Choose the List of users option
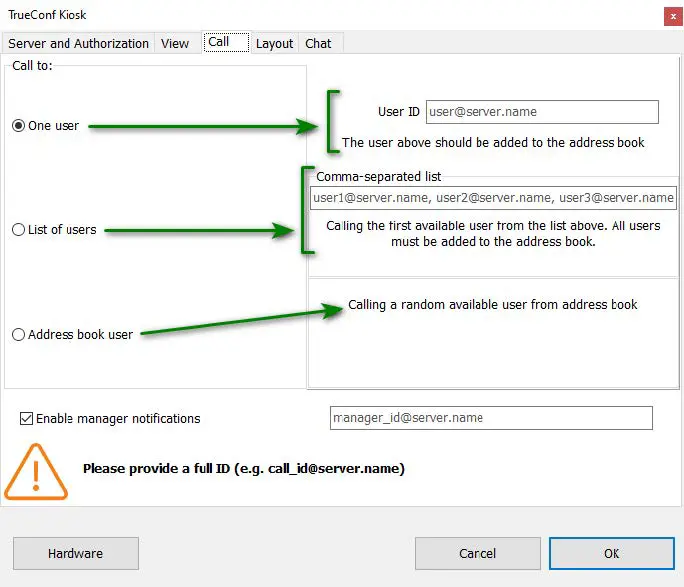The width and height of the screenshot is (684, 587). click(54, 229)
